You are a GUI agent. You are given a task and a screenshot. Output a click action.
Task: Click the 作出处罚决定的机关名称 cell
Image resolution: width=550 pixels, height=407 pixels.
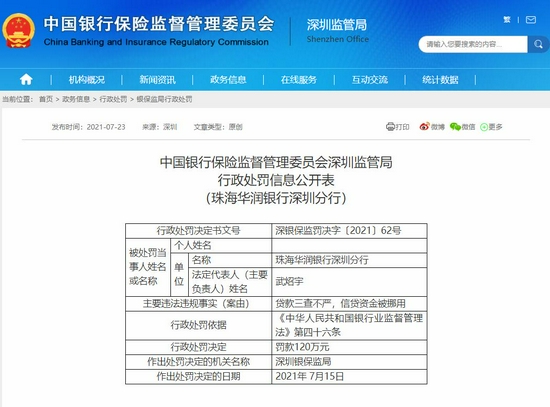[199, 362]
